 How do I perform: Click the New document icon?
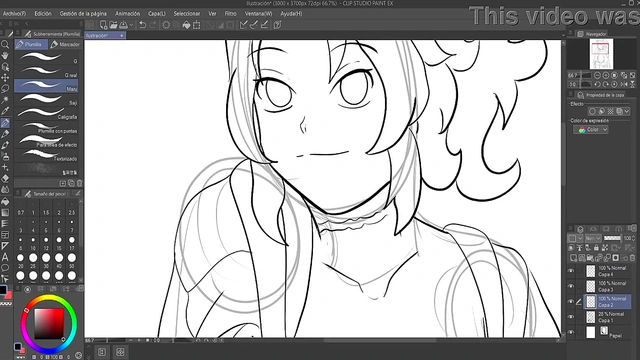pos(103,25)
